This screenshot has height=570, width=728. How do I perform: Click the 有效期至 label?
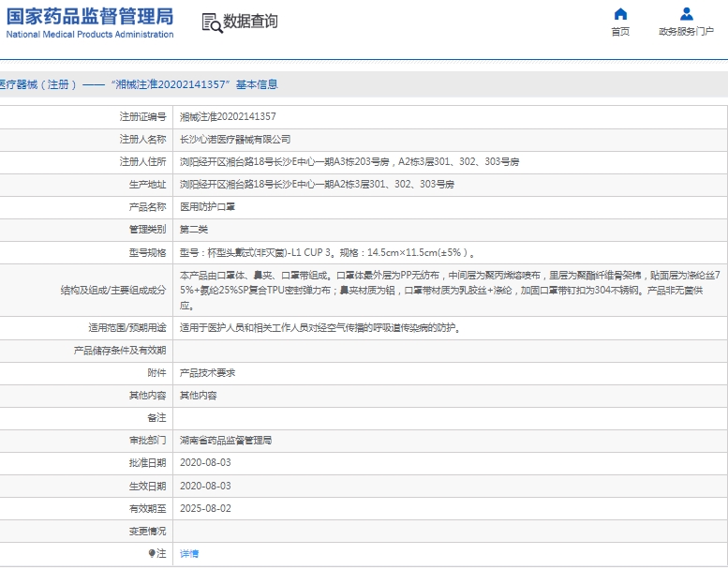[x=147, y=508]
